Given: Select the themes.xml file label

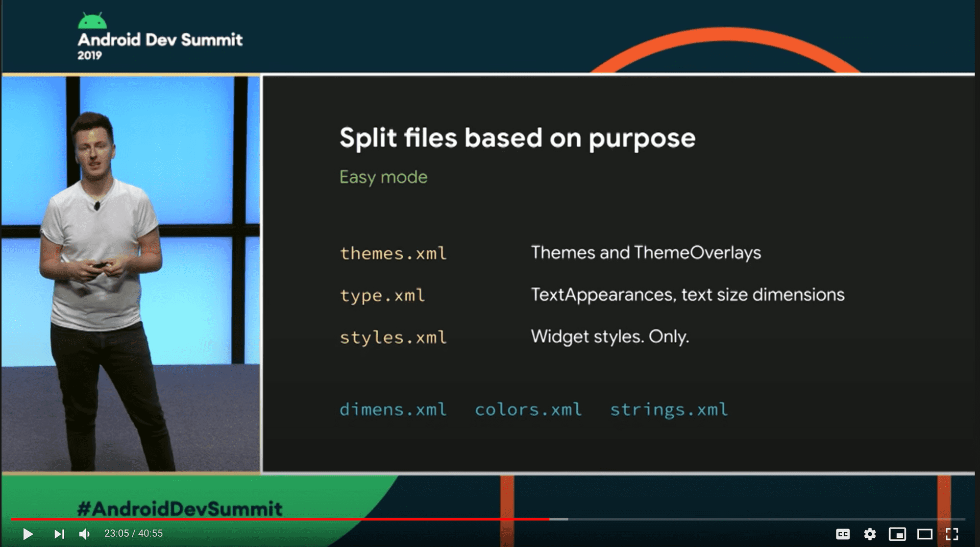Looking at the screenshot, I should click(393, 253).
